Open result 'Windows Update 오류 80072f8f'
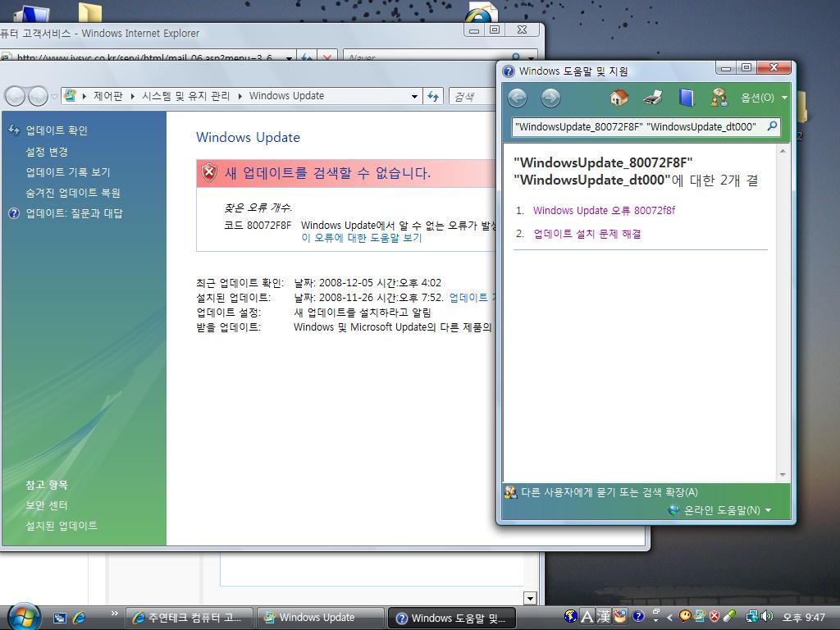 [x=604, y=211]
